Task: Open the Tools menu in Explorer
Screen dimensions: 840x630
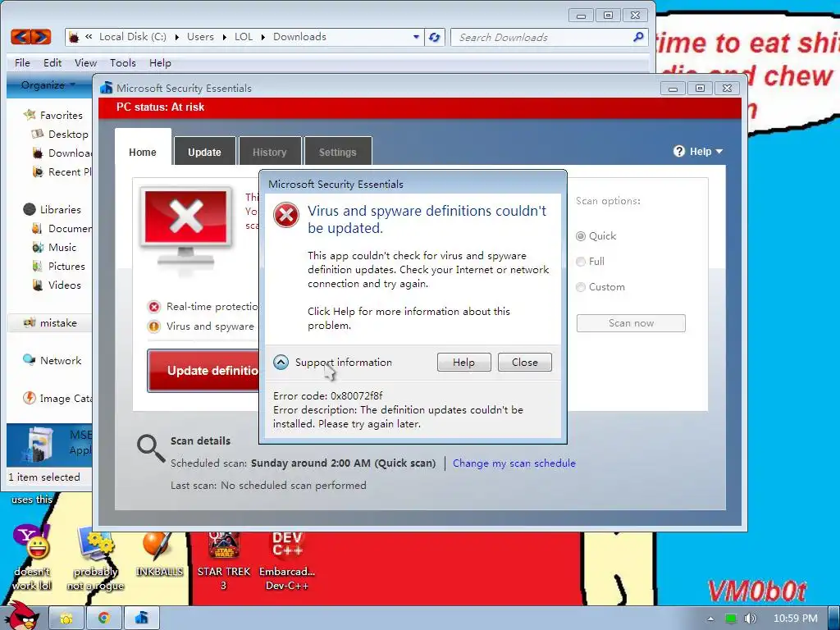Action: point(123,62)
